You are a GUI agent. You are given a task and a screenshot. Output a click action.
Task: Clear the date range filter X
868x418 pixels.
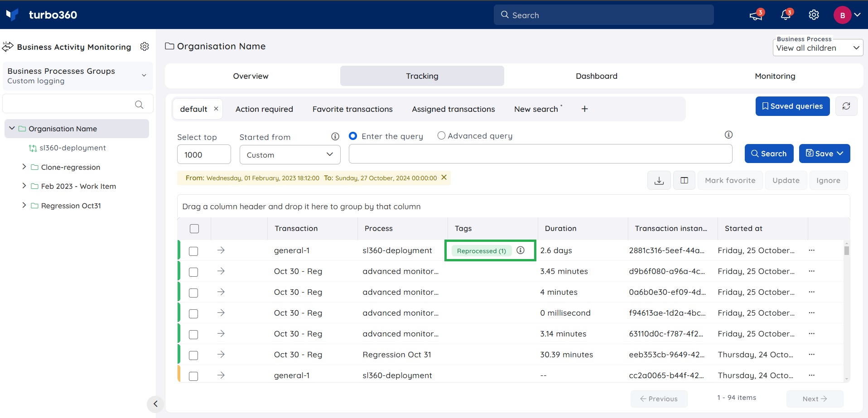(x=444, y=178)
